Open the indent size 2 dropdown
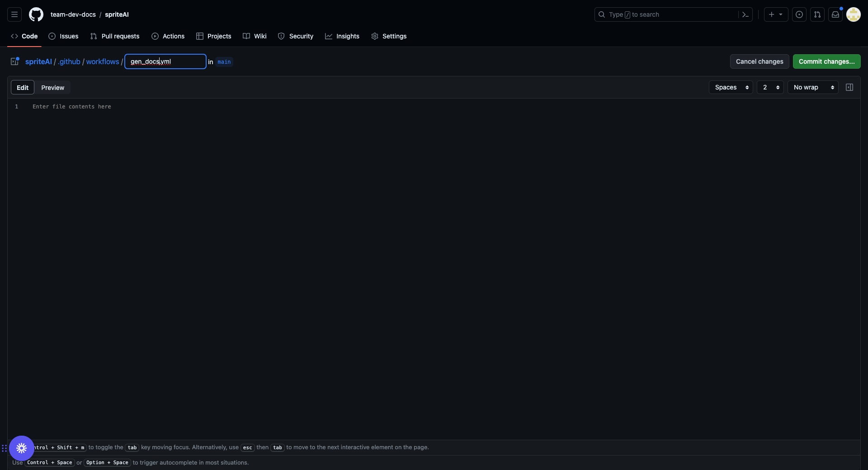The image size is (868, 470). click(x=770, y=87)
